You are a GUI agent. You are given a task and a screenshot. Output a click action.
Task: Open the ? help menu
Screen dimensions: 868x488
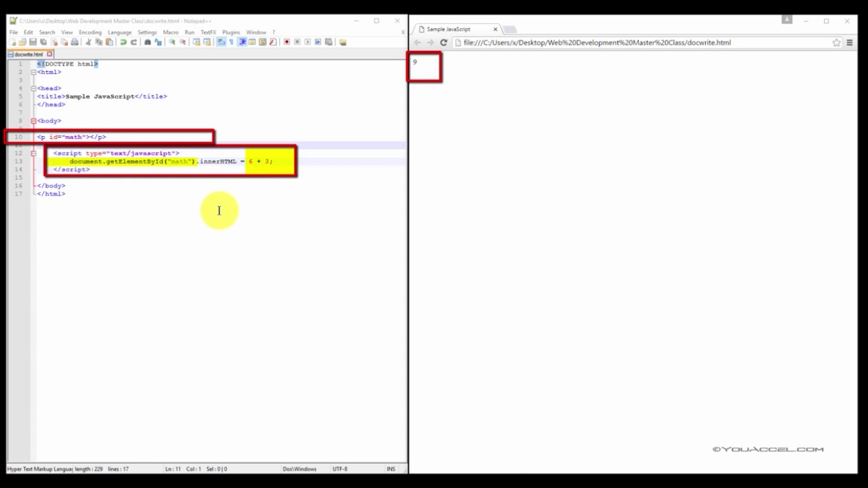(274, 33)
